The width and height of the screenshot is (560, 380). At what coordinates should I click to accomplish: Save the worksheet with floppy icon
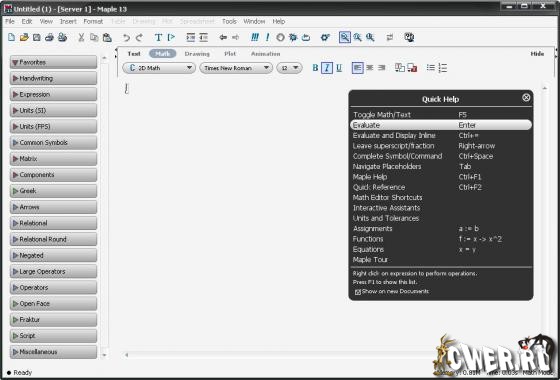pyautogui.click(x=36, y=37)
